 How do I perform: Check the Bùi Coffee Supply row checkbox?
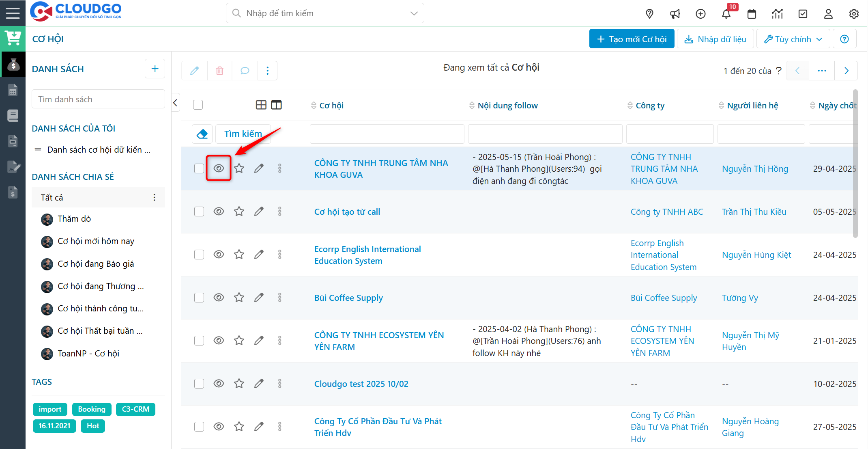[199, 298]
